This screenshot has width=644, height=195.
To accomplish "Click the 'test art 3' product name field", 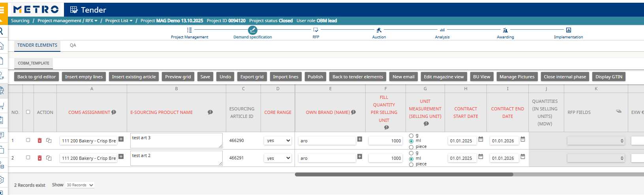I will [176, 140].
